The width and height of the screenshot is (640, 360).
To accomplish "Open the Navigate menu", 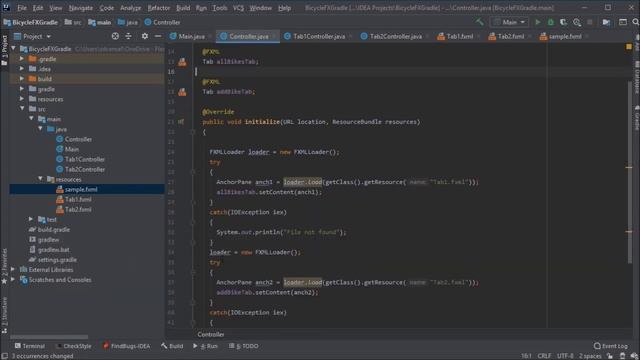I will pos(80,8).
